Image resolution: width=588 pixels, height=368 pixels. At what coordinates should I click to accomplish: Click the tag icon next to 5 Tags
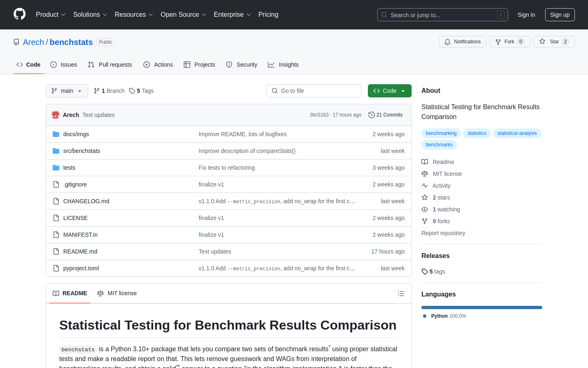132,91
